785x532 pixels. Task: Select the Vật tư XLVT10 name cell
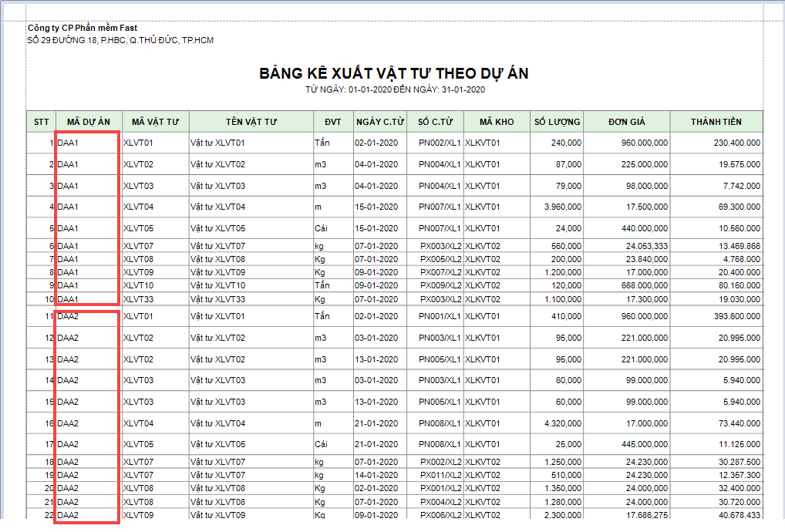point(218,285)
